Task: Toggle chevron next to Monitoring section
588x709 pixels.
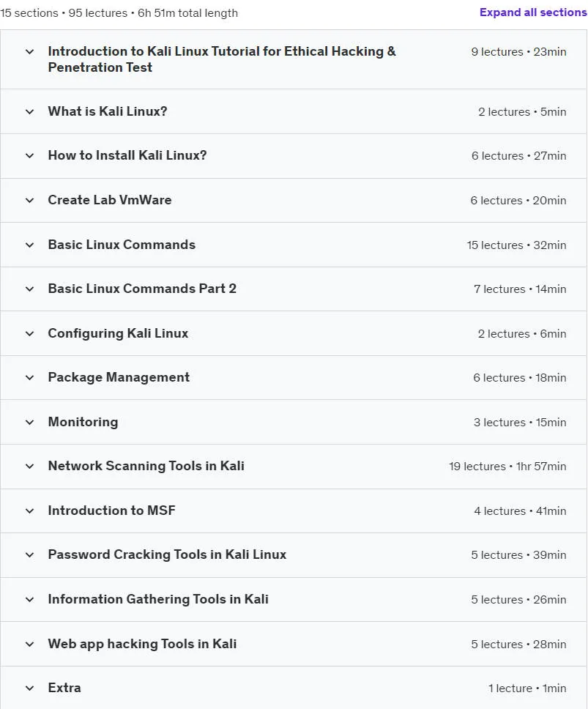Action: point(29,423)
